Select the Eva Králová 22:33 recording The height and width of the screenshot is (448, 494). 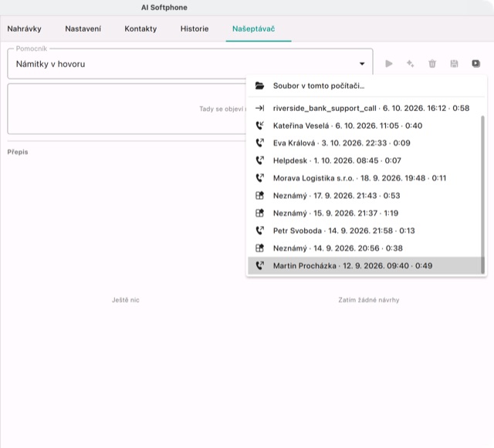pyautogui.click(x=364, y=143)
